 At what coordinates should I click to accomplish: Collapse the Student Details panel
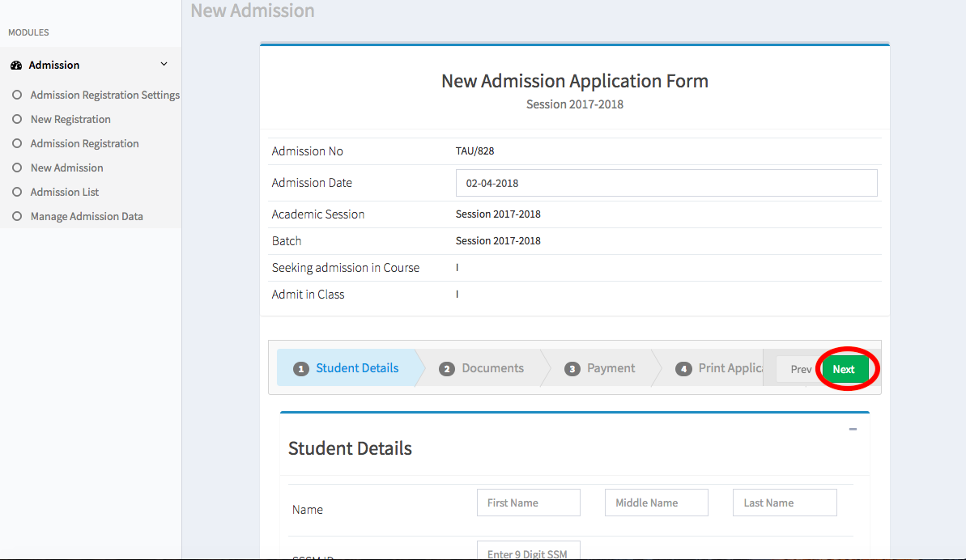[x=853, y=429]
